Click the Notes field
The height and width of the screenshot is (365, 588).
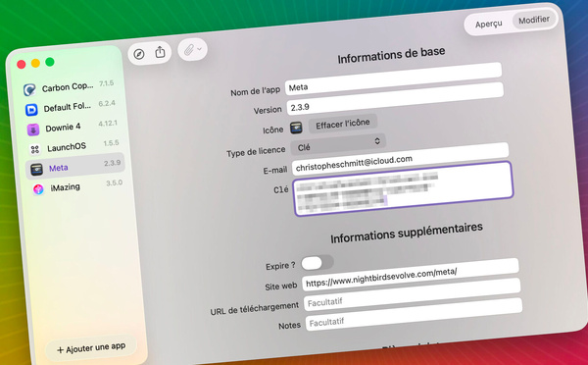(414, 314)
